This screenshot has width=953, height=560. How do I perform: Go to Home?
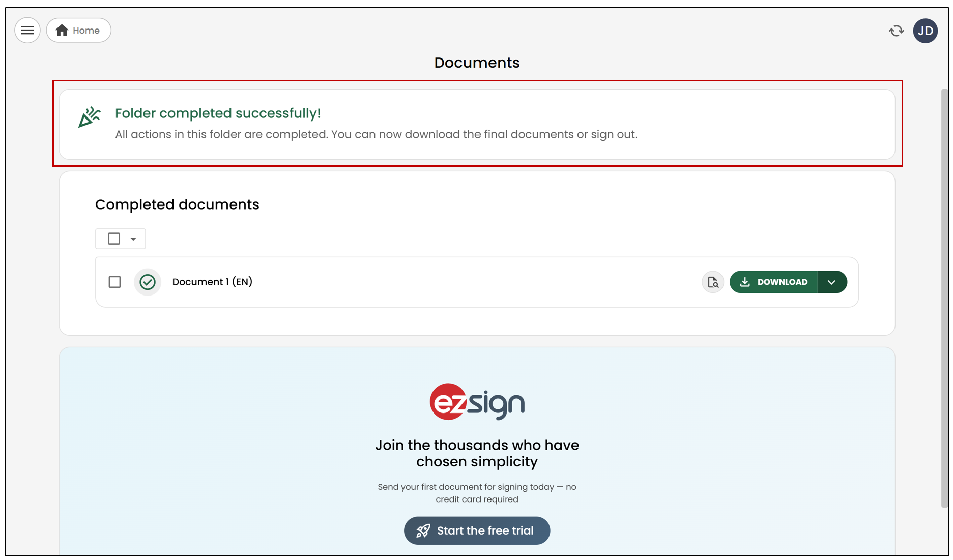pos(79,31)
